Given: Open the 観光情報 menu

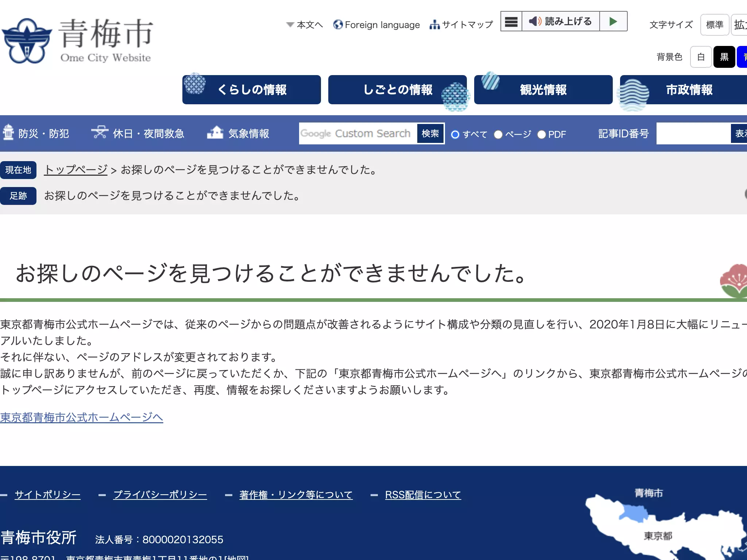Looking at the screenshot, I should pos(543,90).
